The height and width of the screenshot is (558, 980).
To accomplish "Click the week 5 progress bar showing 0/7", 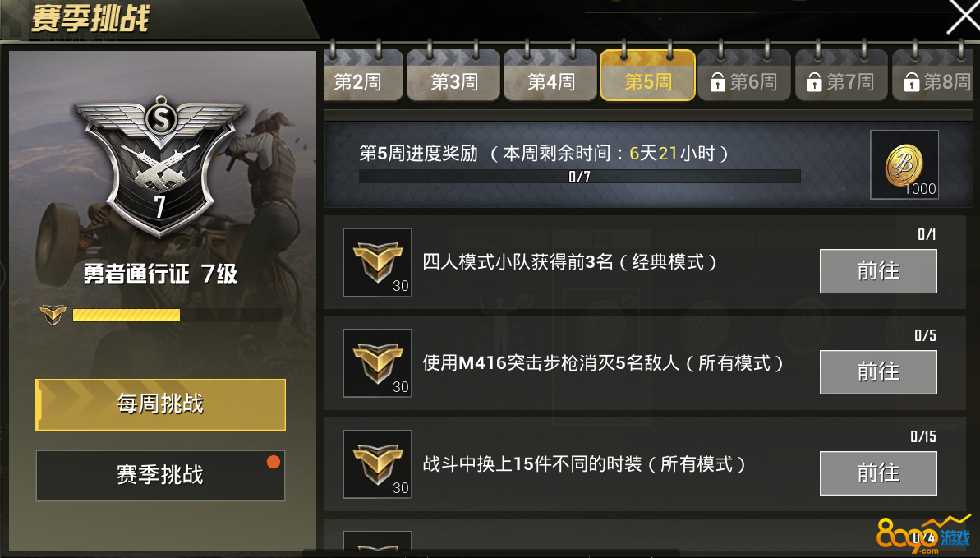I will [x=579, y=177].
